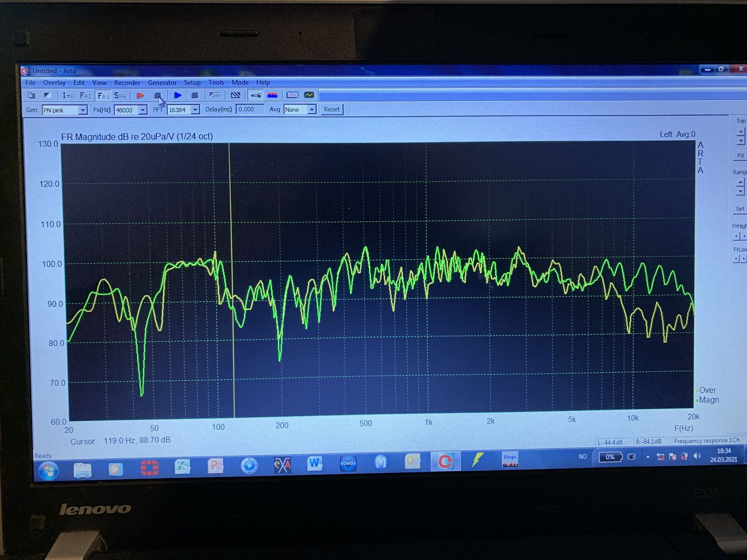The image size is (747, 560).
Task: Open the Mode menu
Action: [x=240, y=82]
